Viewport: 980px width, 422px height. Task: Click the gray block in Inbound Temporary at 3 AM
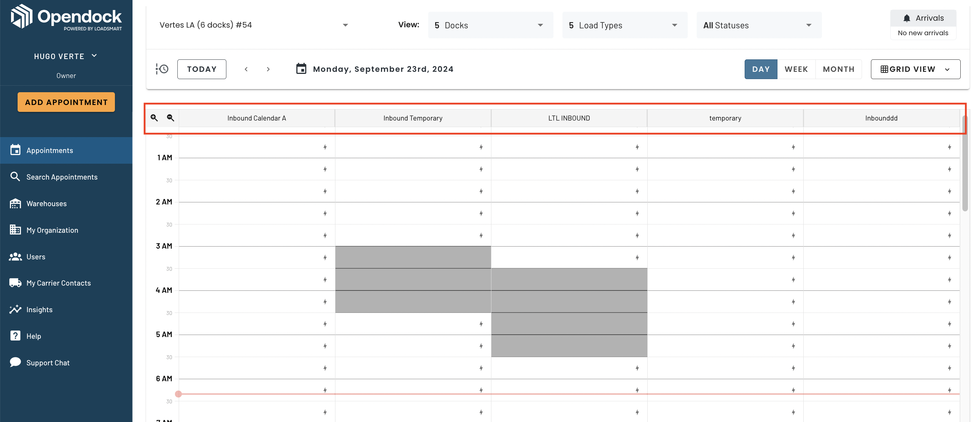coord(413,279)
